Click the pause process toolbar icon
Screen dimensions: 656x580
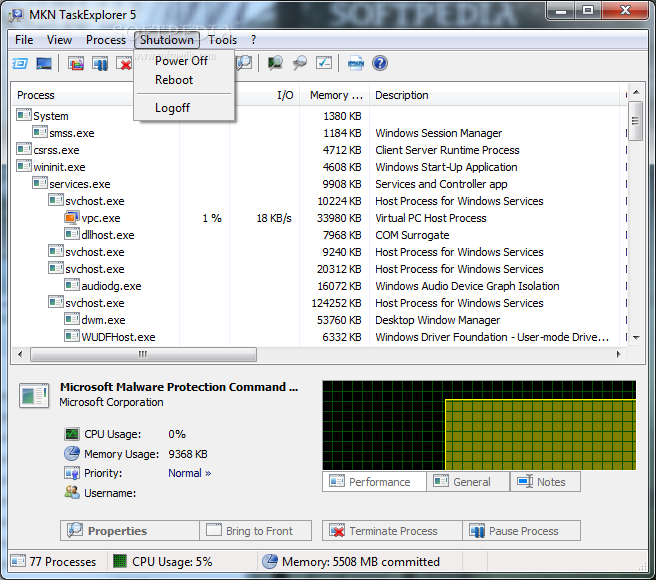click(100, 64)
